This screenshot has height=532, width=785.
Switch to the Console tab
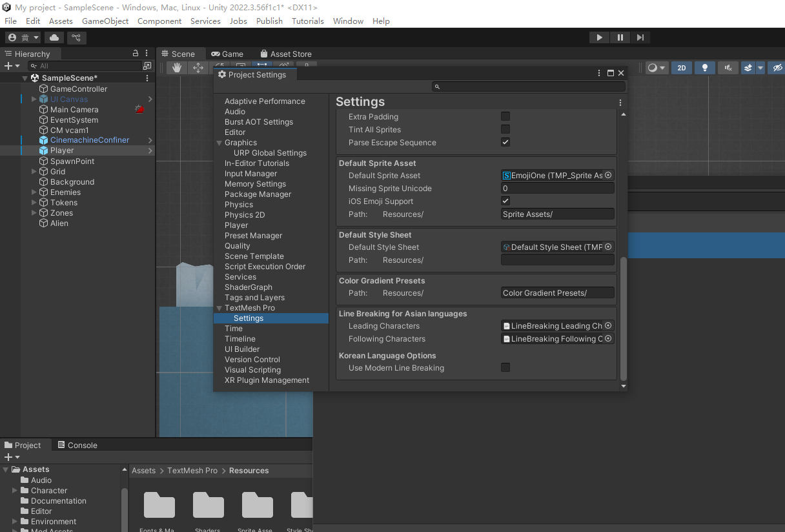coord(77,445)
